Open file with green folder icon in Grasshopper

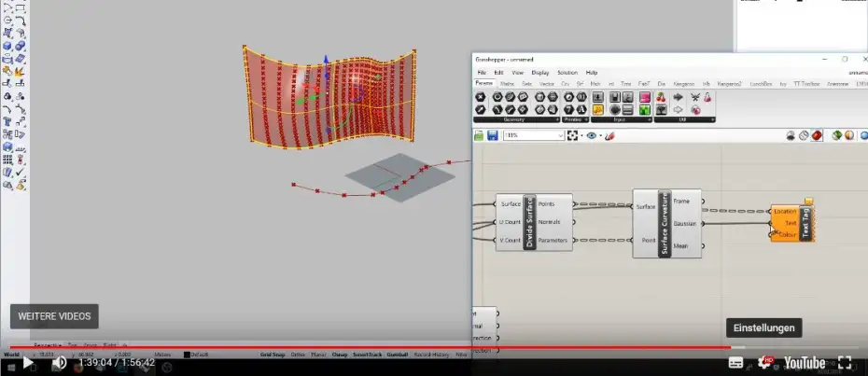[x=479, y=135]
